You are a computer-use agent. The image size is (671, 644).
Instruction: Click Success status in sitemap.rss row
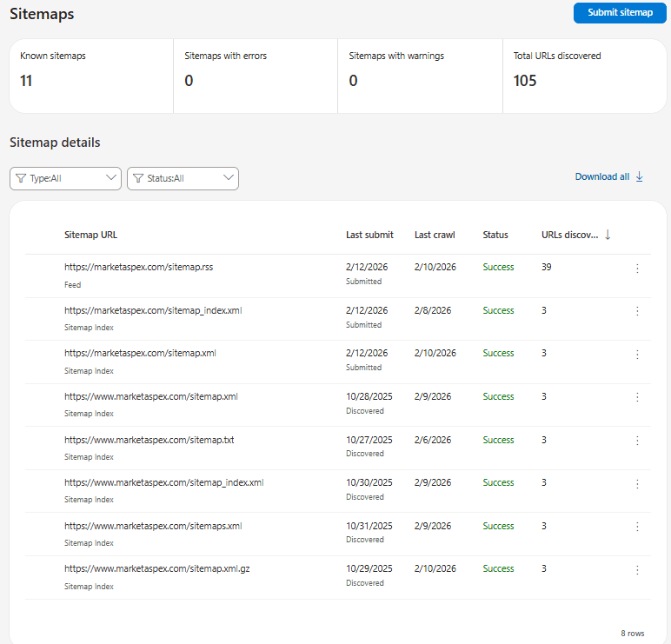pos(498,267)
